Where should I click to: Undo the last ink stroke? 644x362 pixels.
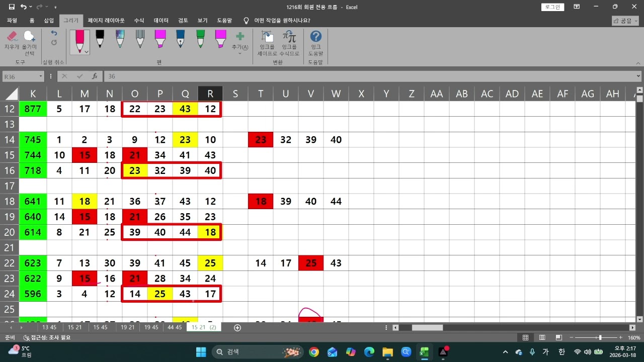pos(54,33)
